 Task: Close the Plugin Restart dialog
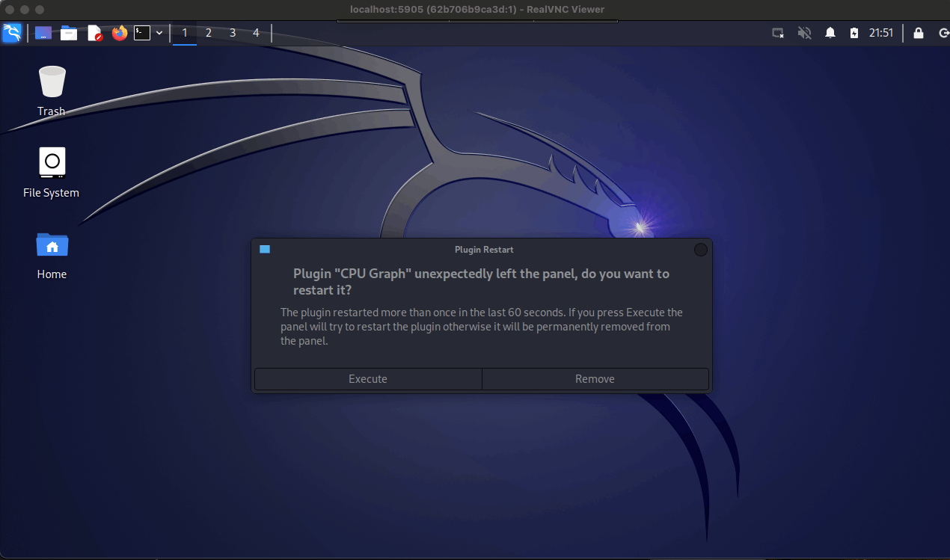click(x=701, y=250)
